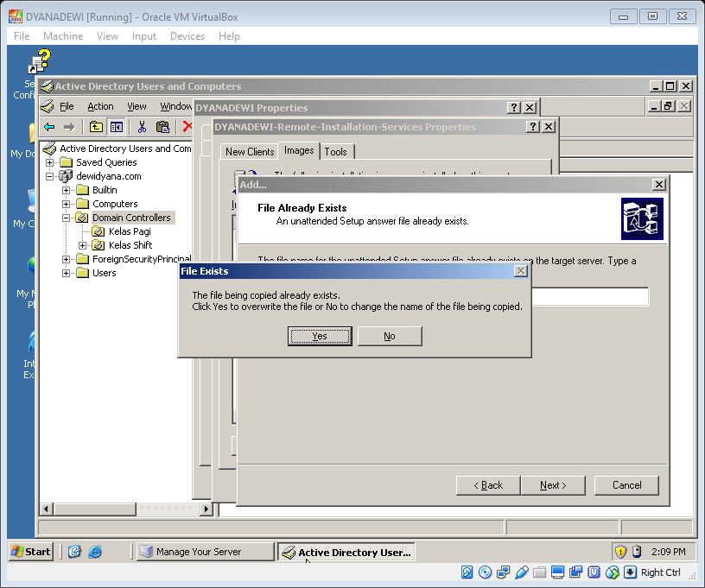
Task: Click the Forward arrow toolbar icon
Action: [69, 127]
